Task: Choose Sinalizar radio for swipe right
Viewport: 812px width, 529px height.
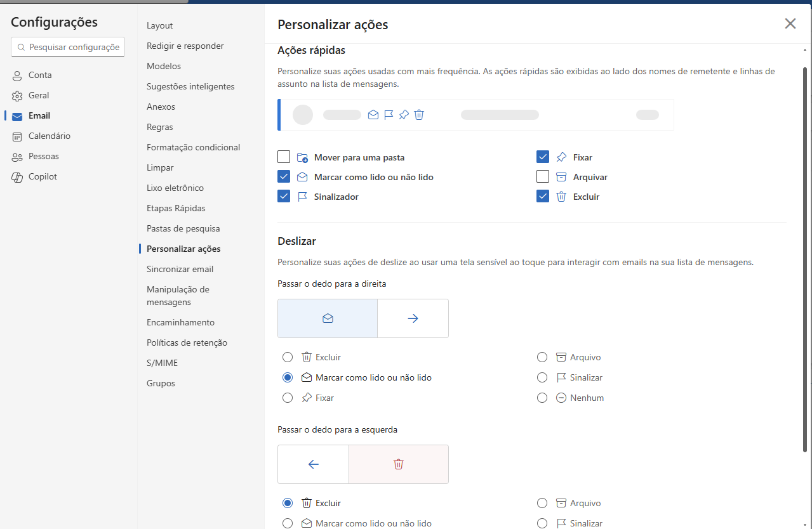Action: coord(542,377)
